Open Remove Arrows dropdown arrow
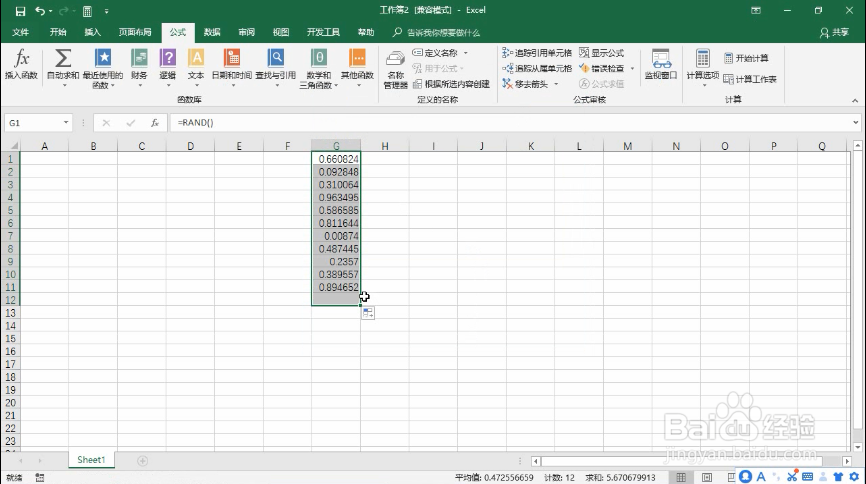Viewport: 866px width, 484px height. 556,84
